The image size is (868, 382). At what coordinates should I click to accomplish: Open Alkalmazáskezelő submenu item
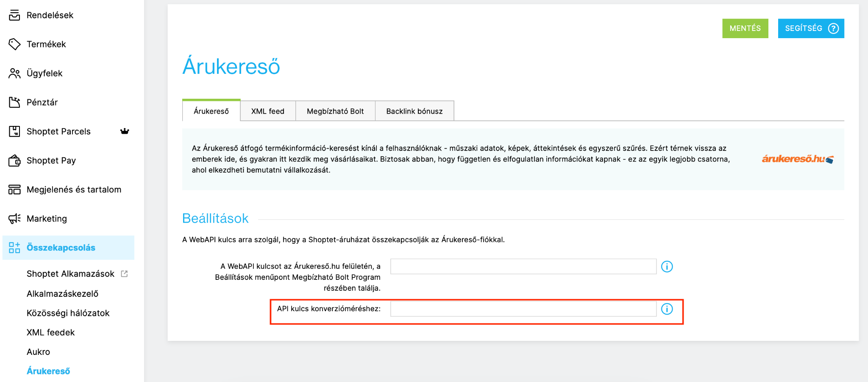62,293
